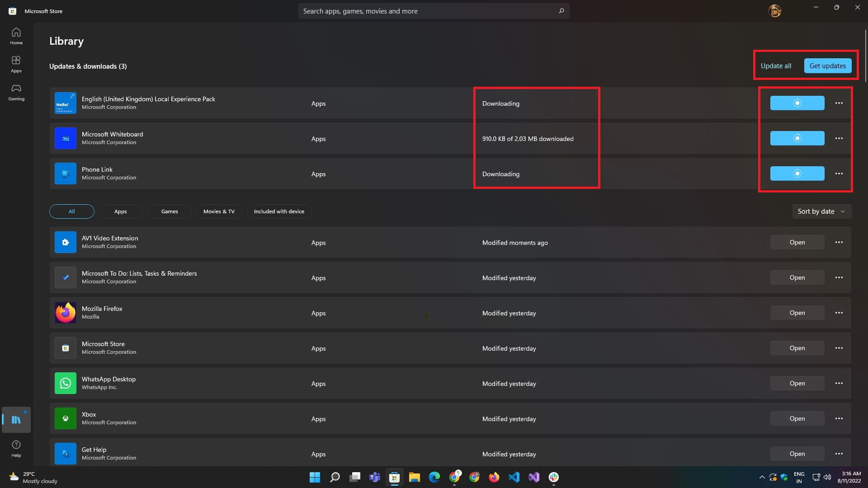Click the search magnifier icon in the search box
Image resolution: width=868 pixels, height=488 pixels.
561,11
